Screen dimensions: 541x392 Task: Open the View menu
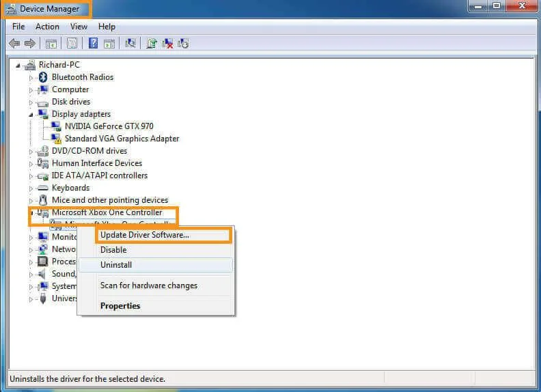pyautogui.click(x=79, y=27)
